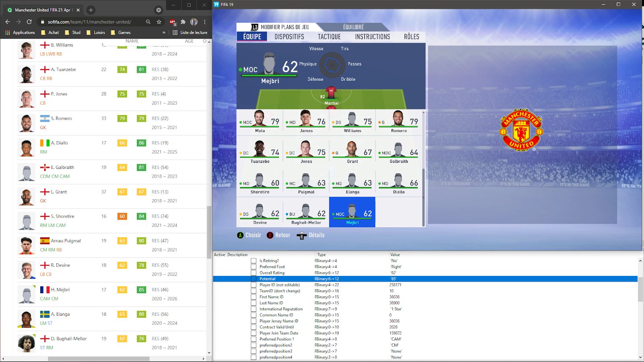
Task: Bookmark this page with the star icon
Action: click(159, 22)
